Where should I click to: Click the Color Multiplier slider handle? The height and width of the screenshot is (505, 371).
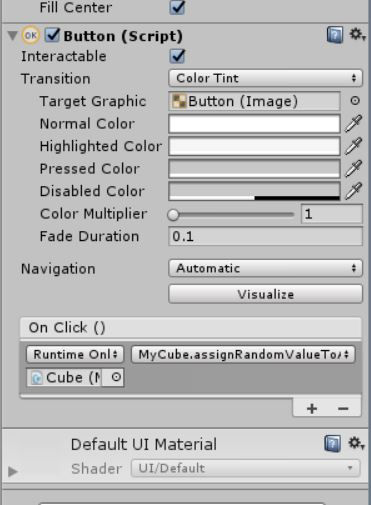click(x=173, y=214)
